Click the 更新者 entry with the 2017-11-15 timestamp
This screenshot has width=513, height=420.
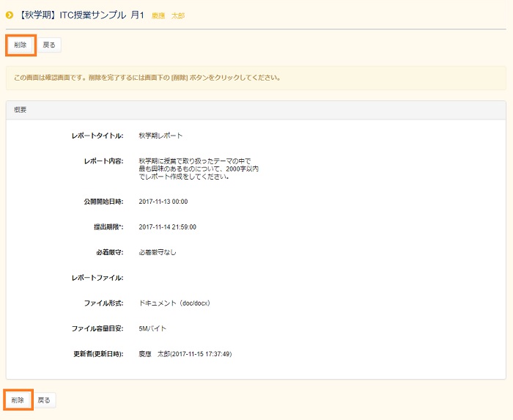point(185,354)
